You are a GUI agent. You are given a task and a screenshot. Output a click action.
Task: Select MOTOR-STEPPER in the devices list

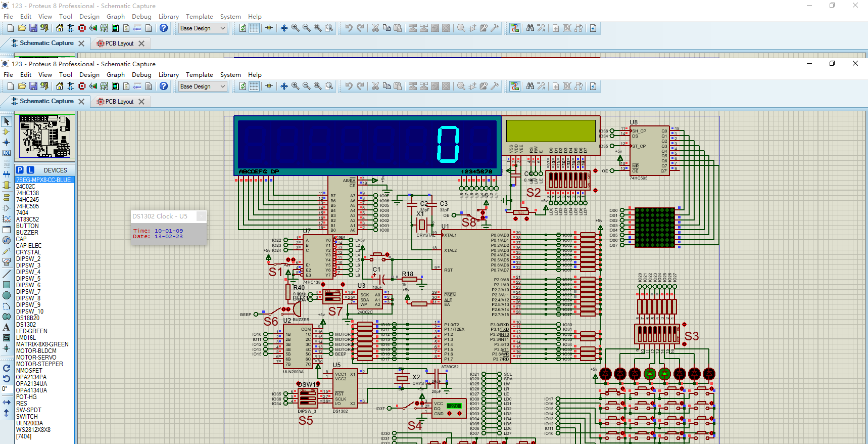[x=39, y=364]
